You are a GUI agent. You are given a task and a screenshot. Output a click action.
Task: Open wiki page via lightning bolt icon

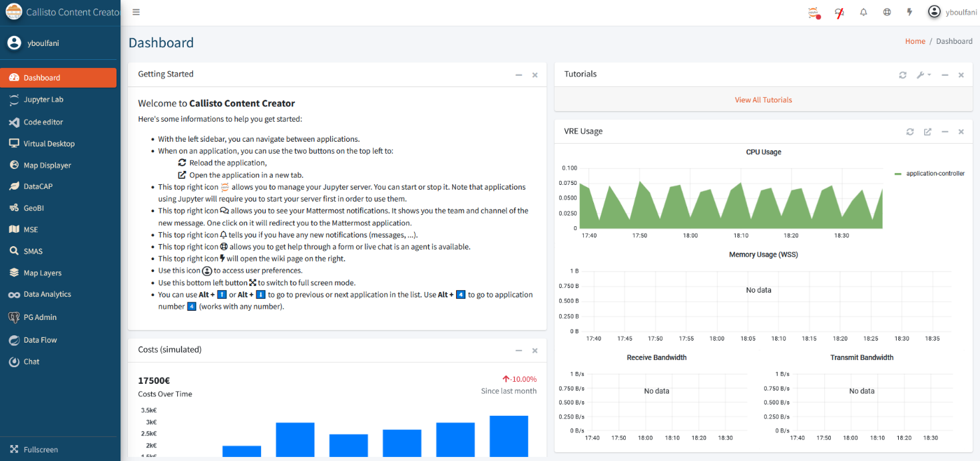pyautogui.click(x=910, y=12)
